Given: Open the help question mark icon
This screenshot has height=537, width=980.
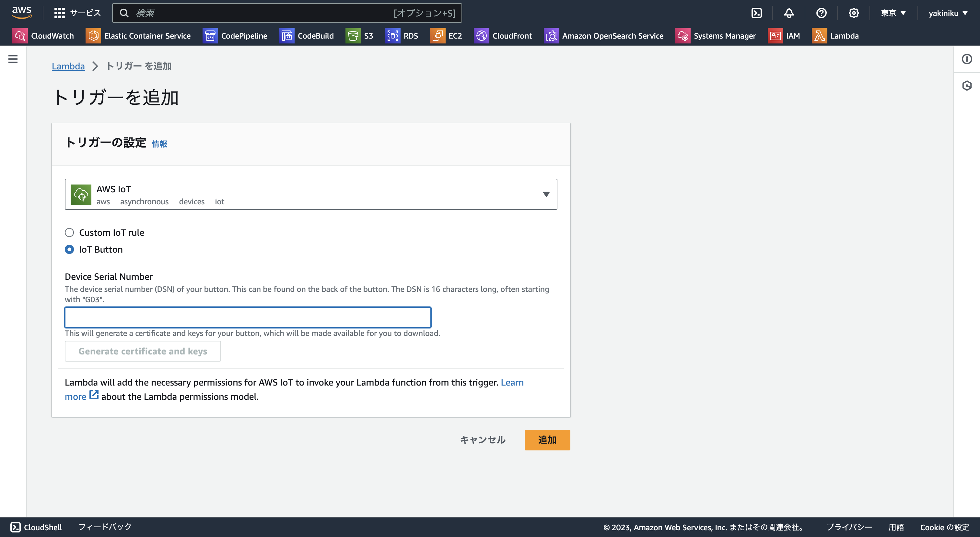Looking at the screenshot, I should tap(821, 13).
